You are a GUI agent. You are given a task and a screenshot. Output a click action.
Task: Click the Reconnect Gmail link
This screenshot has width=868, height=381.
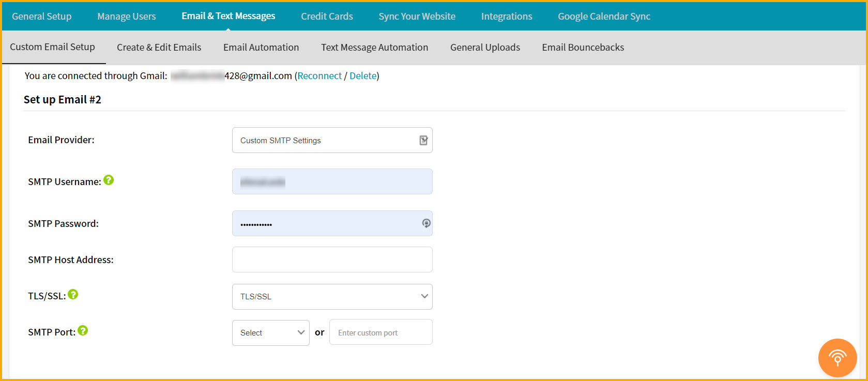click(x=319, y=76)
